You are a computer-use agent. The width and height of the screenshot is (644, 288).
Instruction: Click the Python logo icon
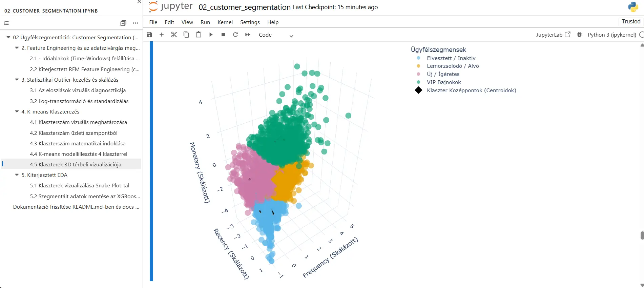coord(633,7)
